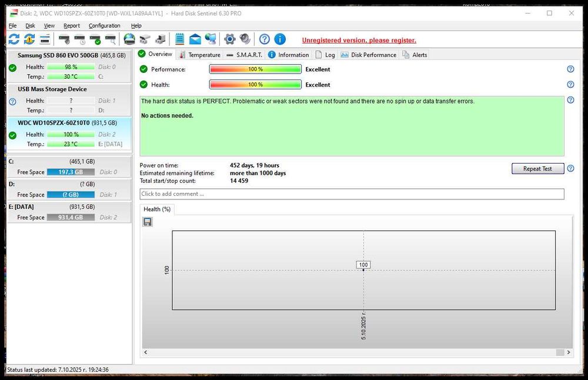
Task: Click the Performance 100 % bar
Action: point(255,69)
